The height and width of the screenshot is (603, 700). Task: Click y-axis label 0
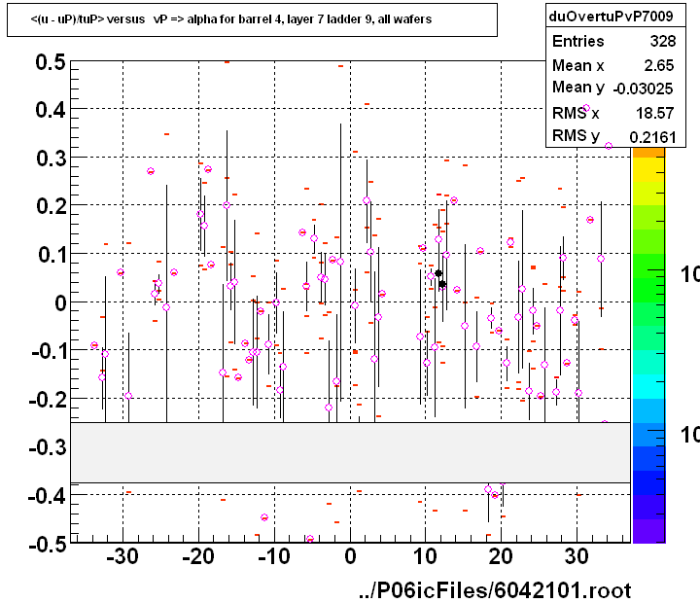pyautogui.click(x=60, y=303)
